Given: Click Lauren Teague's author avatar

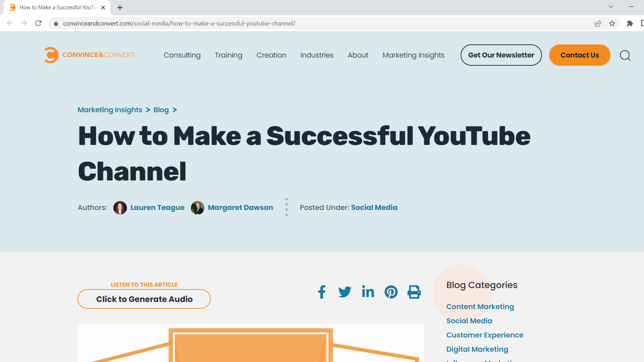Looking at the screenshot, I should click(120, 207).
